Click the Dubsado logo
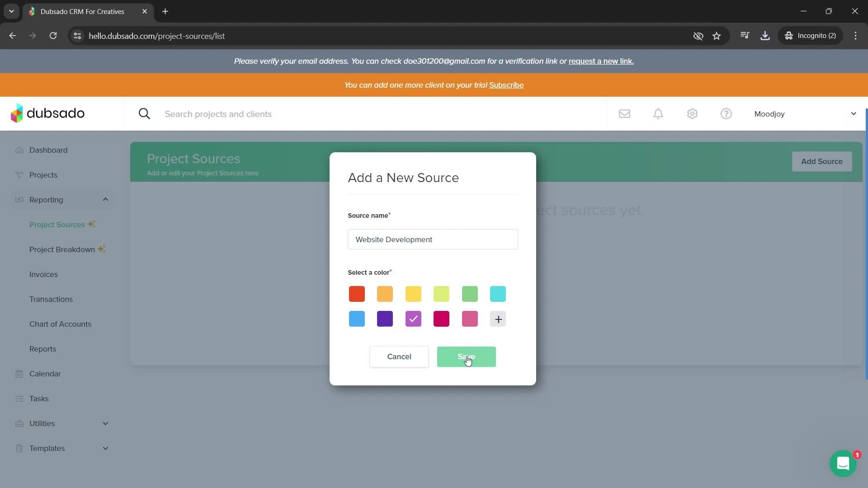Viewport: 868px width, 488px height. point(47,113)
